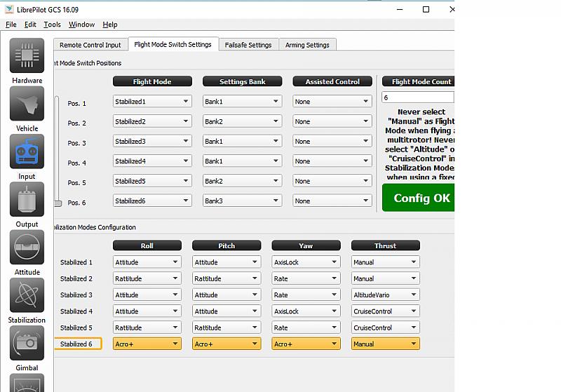Open Pos. 2 Assisted Control dropdown
561x392 pixels.
coord(332,121)
